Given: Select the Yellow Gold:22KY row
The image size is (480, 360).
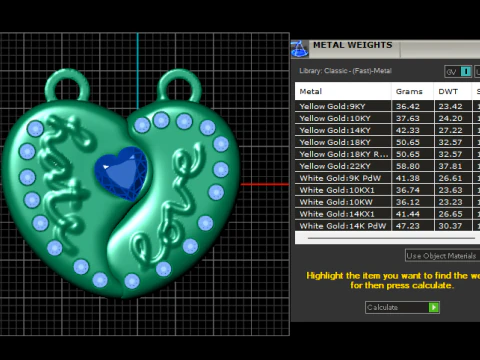Looking at the screenshot, I should point(387,166).
